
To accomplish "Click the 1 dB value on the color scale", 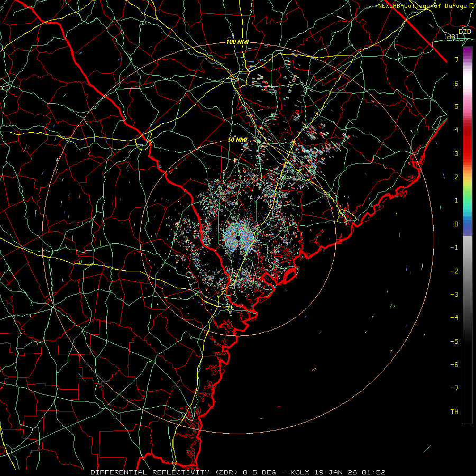I will [x=456, y=200].
